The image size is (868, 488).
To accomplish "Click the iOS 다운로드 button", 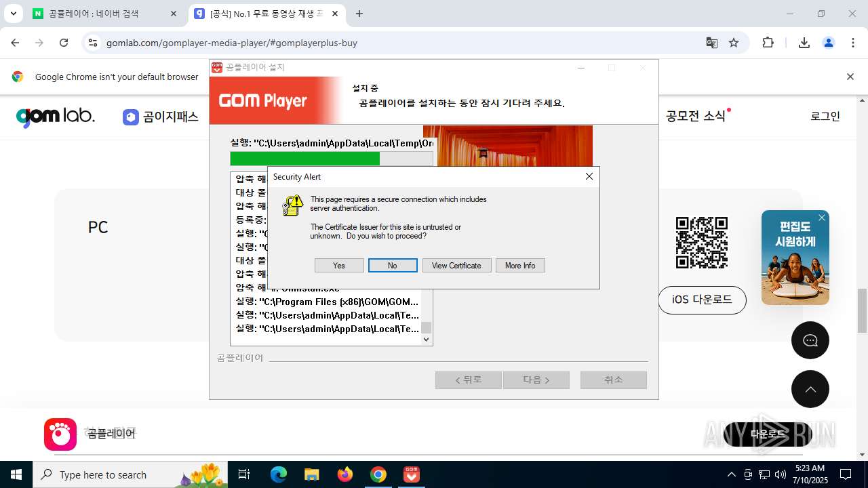I will pyautogui.click(x=702, y=300).
